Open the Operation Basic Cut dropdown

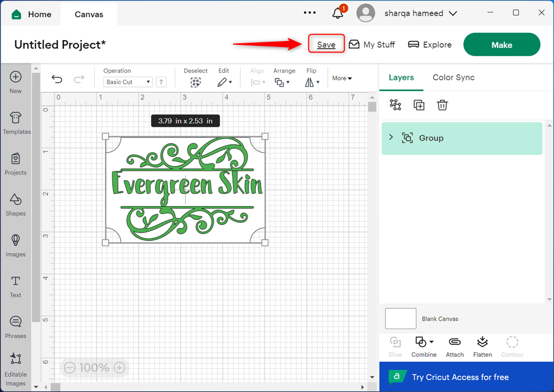[128, 82]
